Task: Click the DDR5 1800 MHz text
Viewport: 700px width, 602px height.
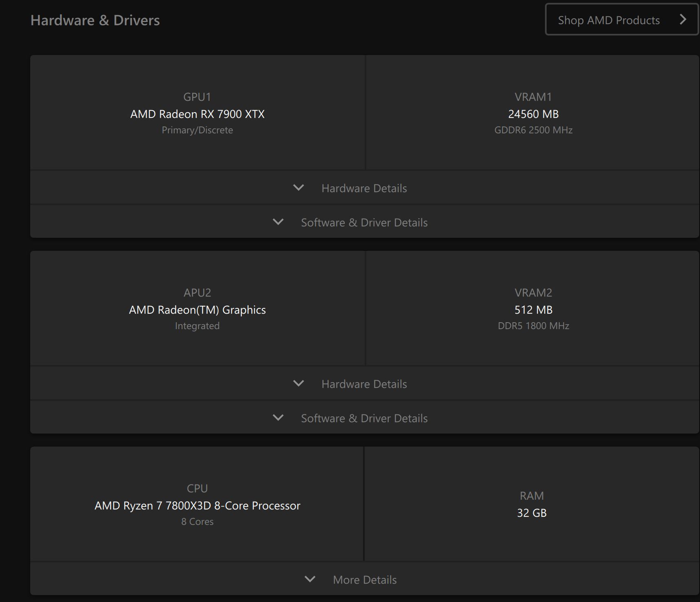Action: [x=533, y=326]
